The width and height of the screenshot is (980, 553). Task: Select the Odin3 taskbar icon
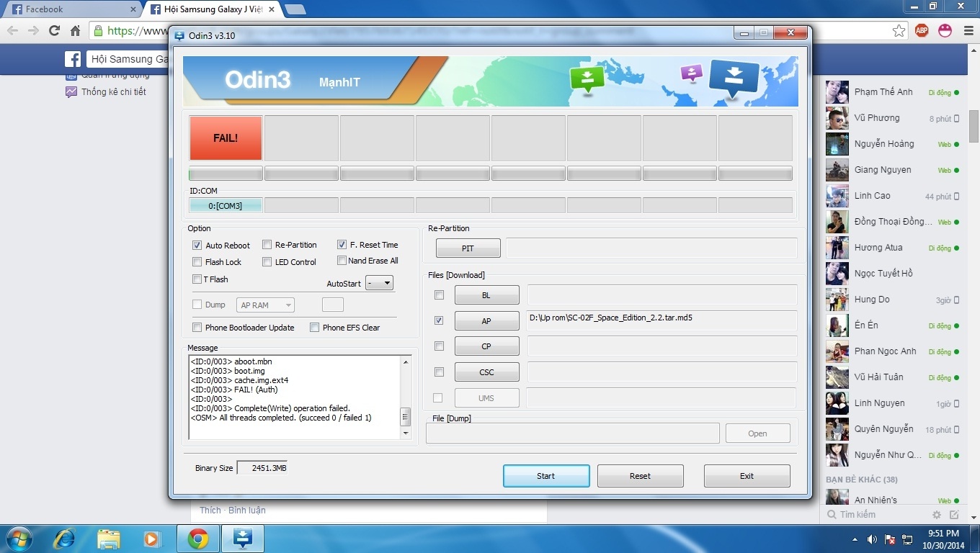click(x=242, y=539)
